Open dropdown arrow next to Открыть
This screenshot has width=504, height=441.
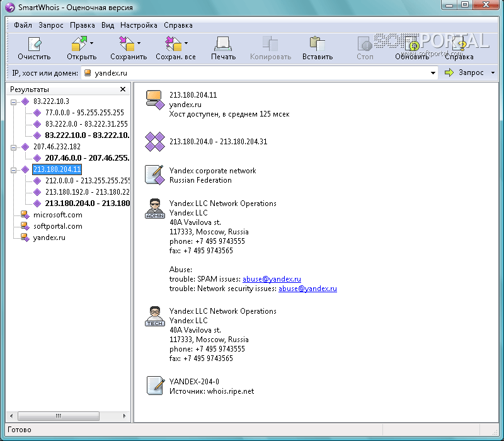pos(91,43)
